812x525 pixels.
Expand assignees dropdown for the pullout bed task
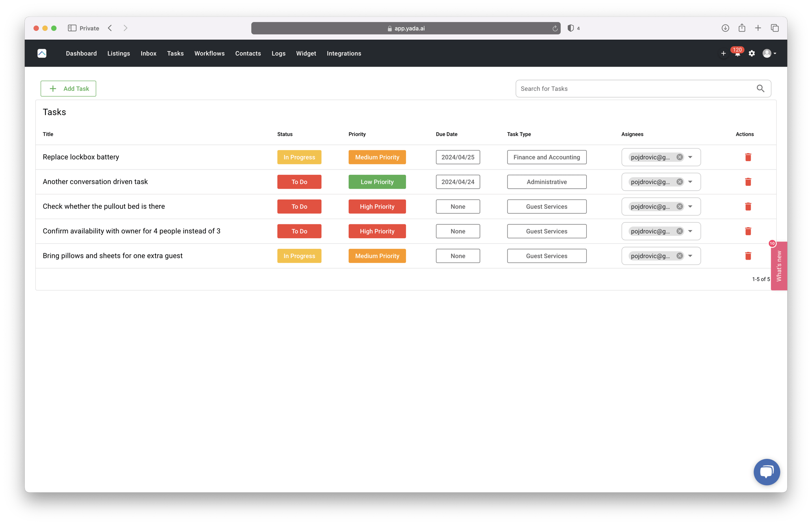tap(690, 207)
